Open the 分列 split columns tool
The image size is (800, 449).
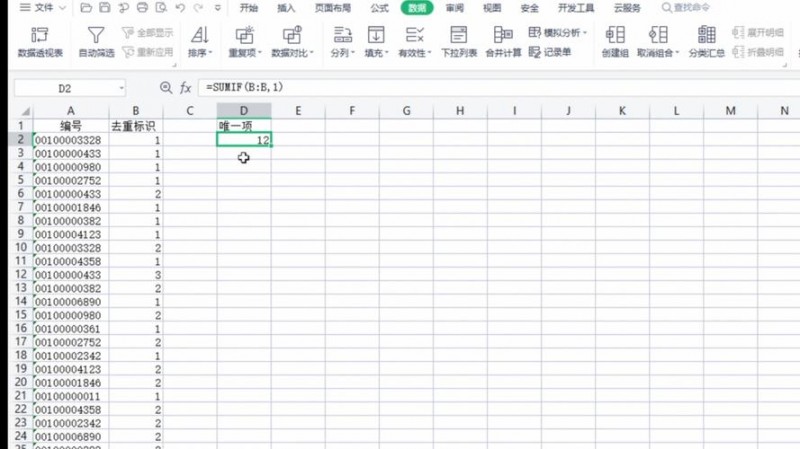(x=342, y=42)
